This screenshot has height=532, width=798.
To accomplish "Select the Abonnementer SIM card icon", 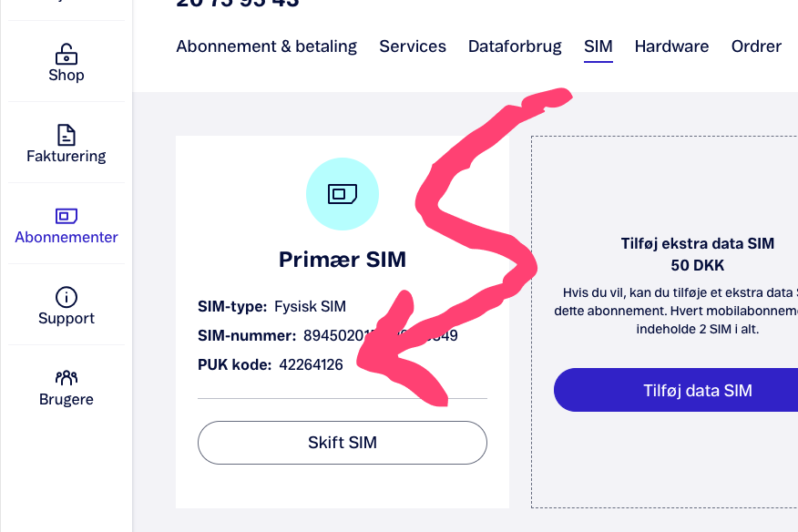I will [x=66, y=216].
